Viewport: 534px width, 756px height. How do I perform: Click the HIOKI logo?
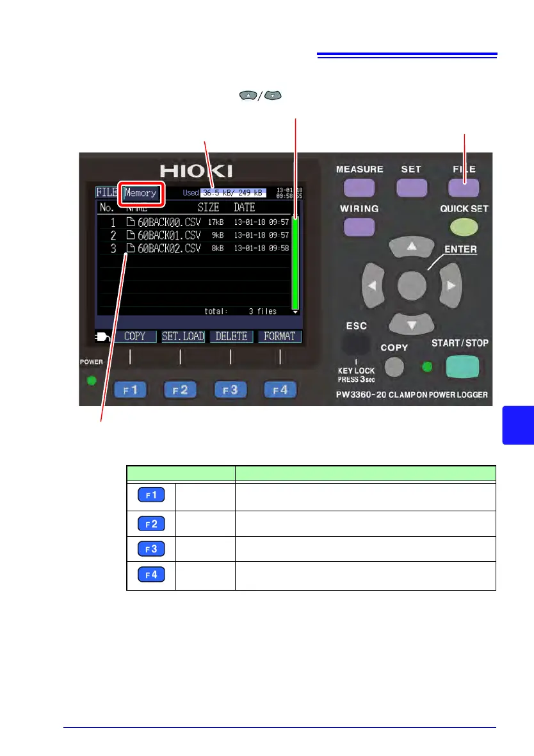[x=196, y=170]
